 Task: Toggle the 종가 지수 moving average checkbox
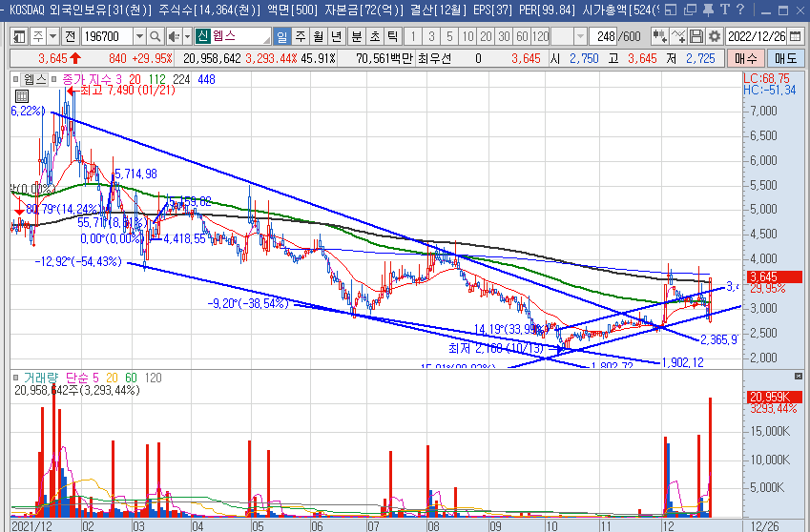53,79
